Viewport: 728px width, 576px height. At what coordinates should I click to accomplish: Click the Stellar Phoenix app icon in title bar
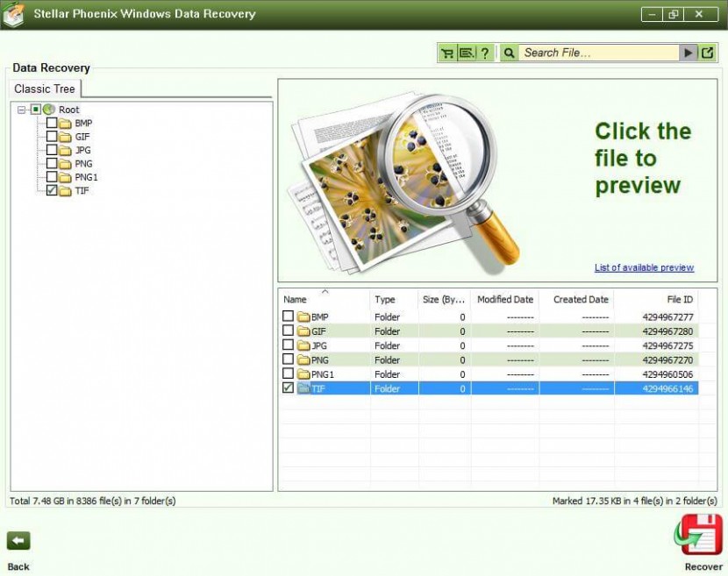click(x=14, y=14)
